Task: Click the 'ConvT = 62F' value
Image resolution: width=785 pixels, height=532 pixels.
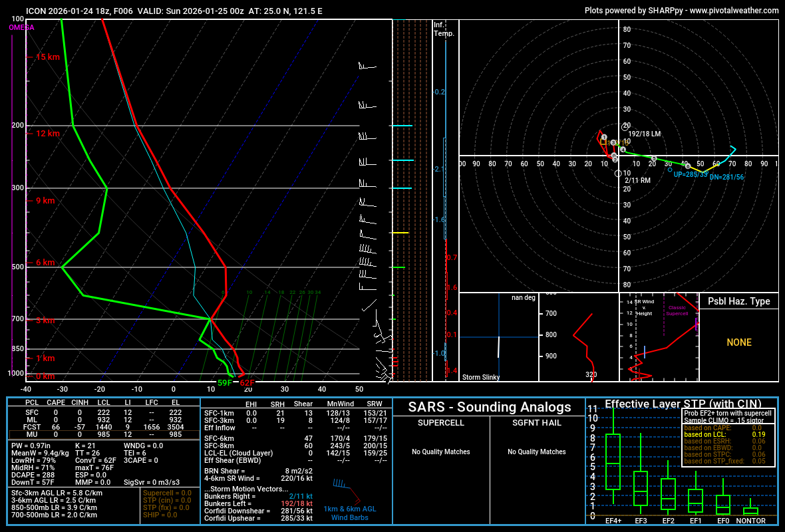Action: click(96, 460)
